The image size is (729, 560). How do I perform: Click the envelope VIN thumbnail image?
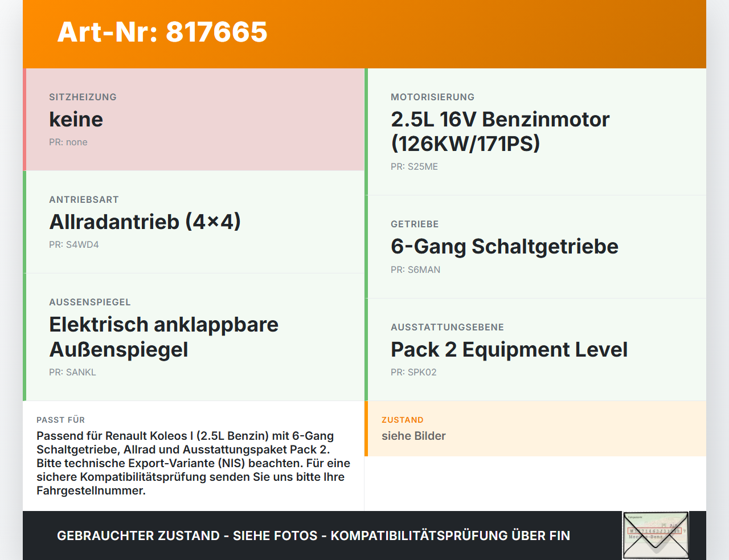click(656, 536)
